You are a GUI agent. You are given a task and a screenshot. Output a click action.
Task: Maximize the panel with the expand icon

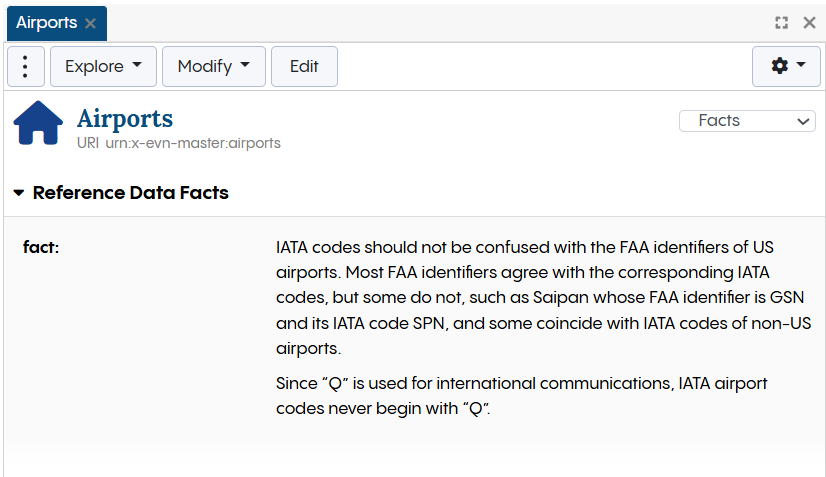781,23
